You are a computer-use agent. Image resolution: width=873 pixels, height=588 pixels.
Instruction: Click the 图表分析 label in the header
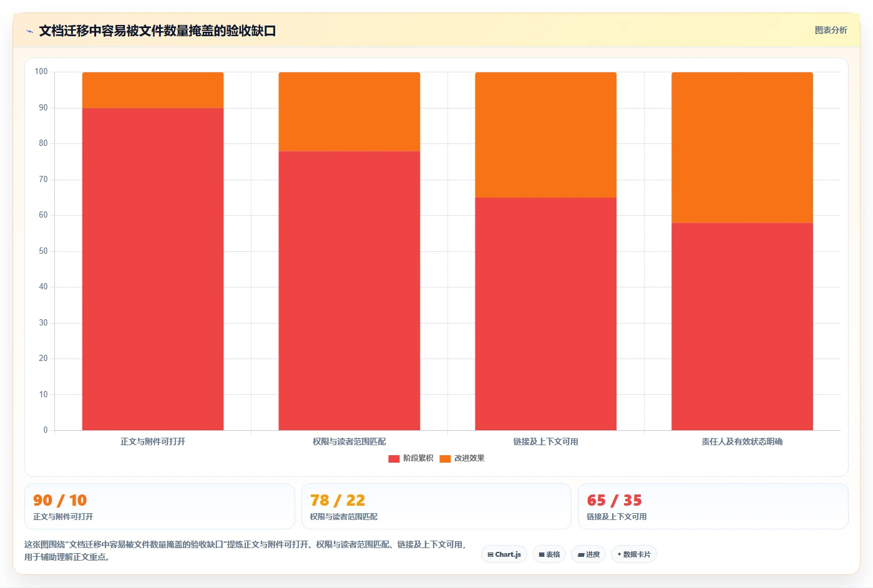click(x=831, y=30)
